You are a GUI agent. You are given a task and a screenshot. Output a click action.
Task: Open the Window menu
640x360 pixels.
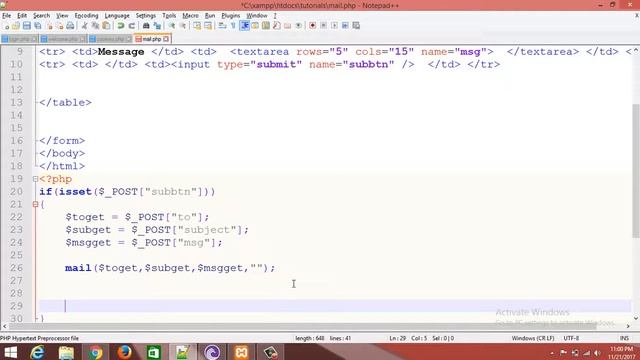pos(257,16)
